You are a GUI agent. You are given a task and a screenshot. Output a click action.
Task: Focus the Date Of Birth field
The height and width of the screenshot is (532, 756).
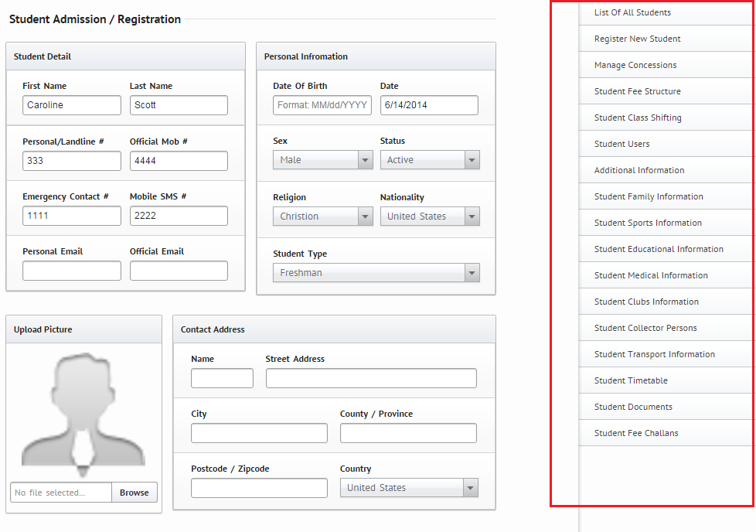(x=322, y=105)
